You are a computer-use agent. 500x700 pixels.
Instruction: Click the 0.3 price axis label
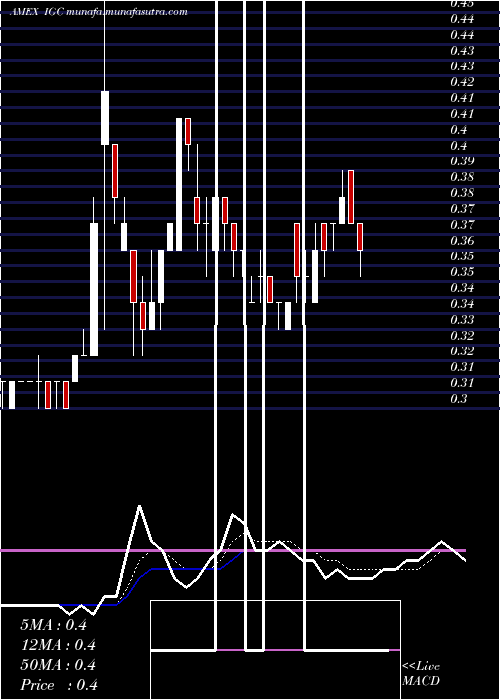pos(459,399)
